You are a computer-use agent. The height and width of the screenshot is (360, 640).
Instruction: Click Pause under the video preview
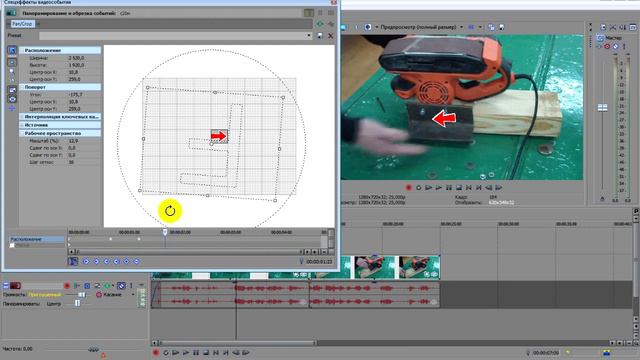point(449,188)
